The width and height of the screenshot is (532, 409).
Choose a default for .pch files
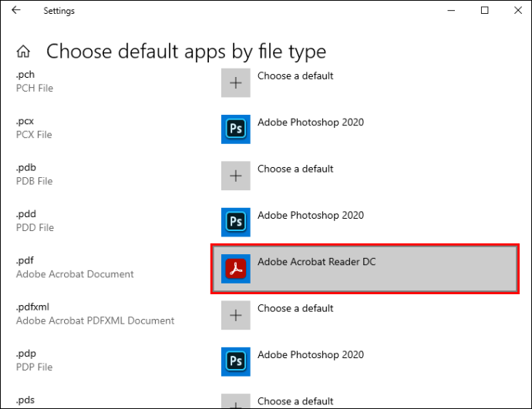pyautogui.click(x=295, y=76)
